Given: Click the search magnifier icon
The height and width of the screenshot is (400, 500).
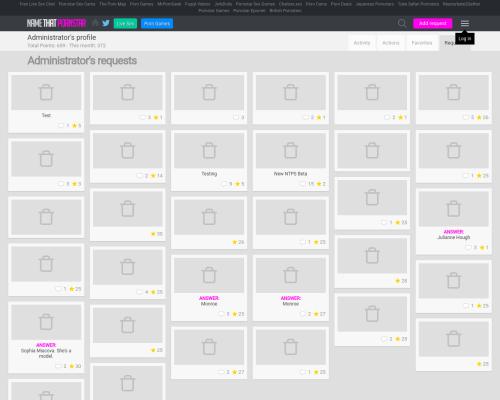Looking at the screenshot, I should (402, 23).
